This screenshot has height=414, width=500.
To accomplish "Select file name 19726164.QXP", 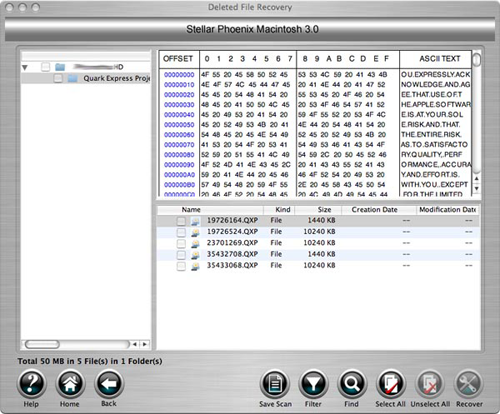I will click(x=232, y=220).
